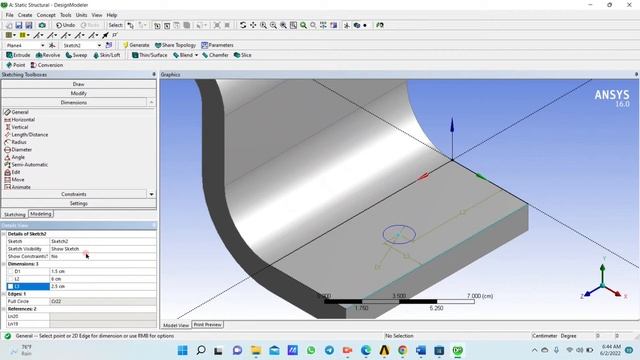Image resolution: width=640 pixels, height=360 pixels.
Task: Open the Blend dropdown arrow
Action: tap(196, 55)
